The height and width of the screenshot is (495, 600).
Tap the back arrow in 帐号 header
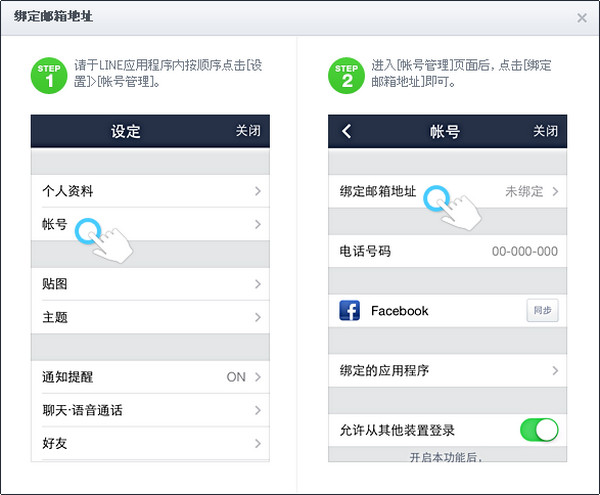click(x=347, y=131)
